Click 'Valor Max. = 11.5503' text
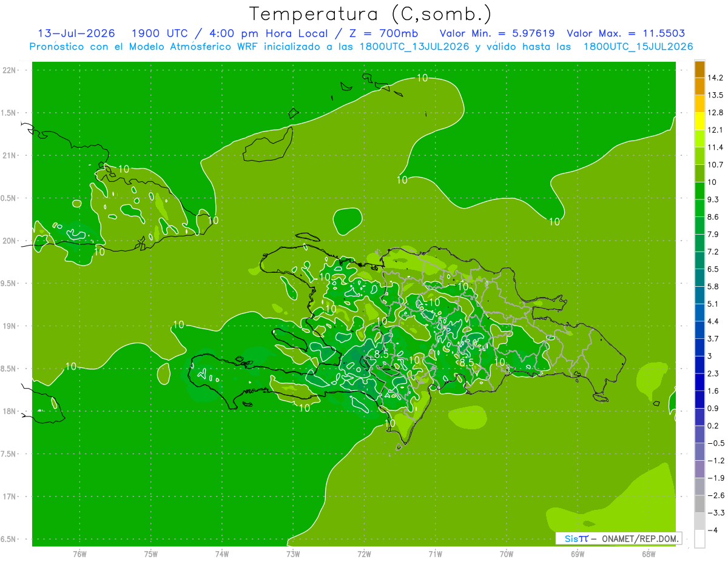 pyautogui.click(x=626, y=33)
